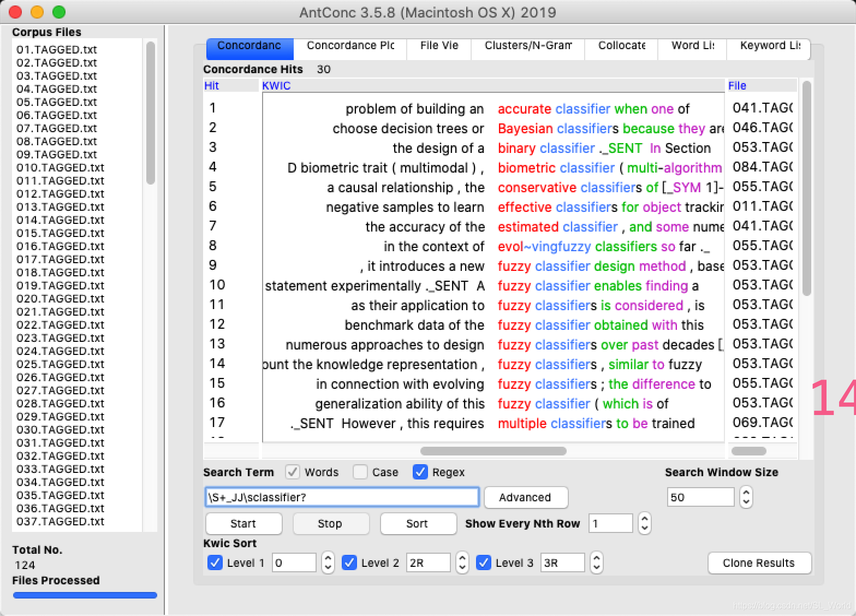Select 05.TAGGED.txt in Corpus Files
The height and width of the screenshot is (616, 856).
coord(57,102)
